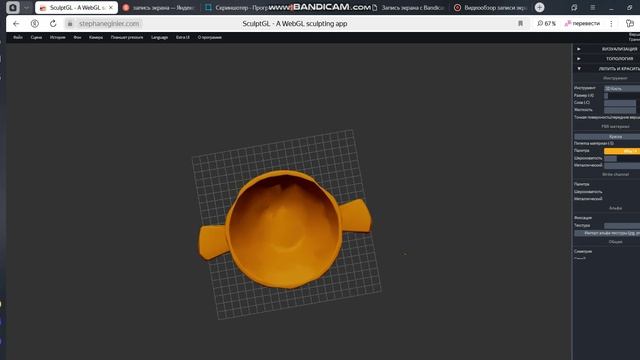640x360 pixels.
Task: Click the Yandex browser home icon
Action: (13, 7)
